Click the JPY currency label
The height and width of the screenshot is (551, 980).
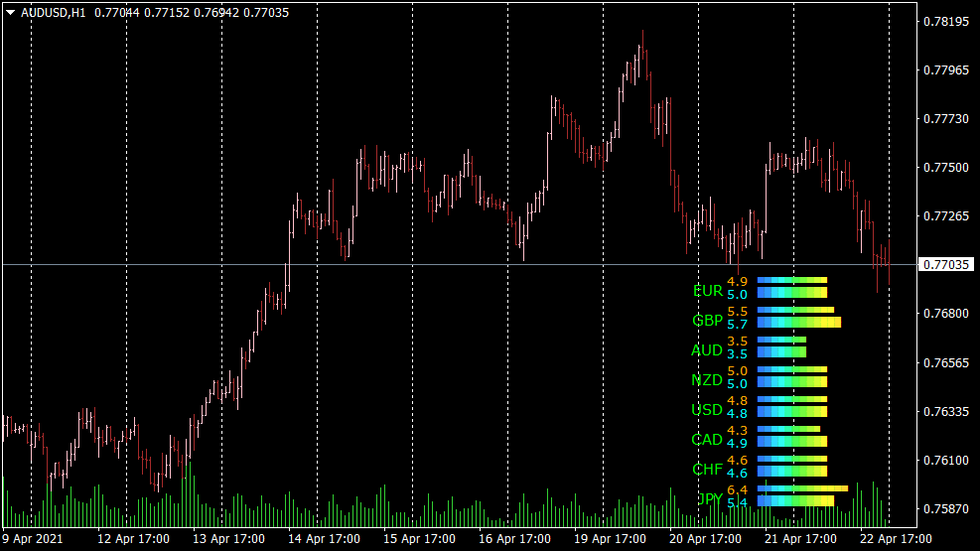click(711, 498)
